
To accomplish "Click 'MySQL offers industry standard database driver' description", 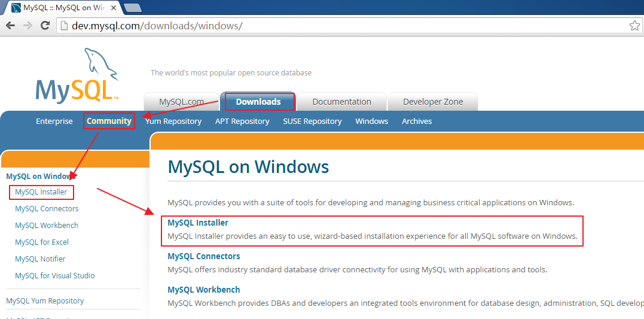I will coord(358,270).
